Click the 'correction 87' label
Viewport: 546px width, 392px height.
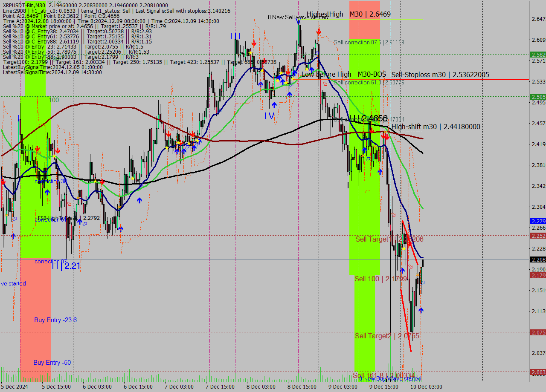[x=51, y=261]
